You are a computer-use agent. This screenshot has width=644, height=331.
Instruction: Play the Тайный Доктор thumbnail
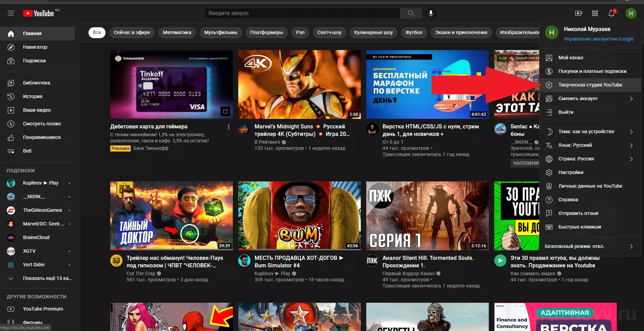tap(172, 216)
